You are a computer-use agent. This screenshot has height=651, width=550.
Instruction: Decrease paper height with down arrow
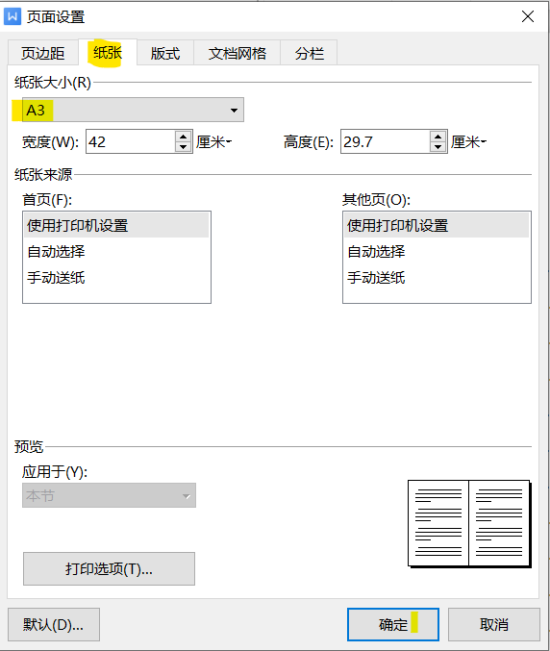(x=438, y=147)
